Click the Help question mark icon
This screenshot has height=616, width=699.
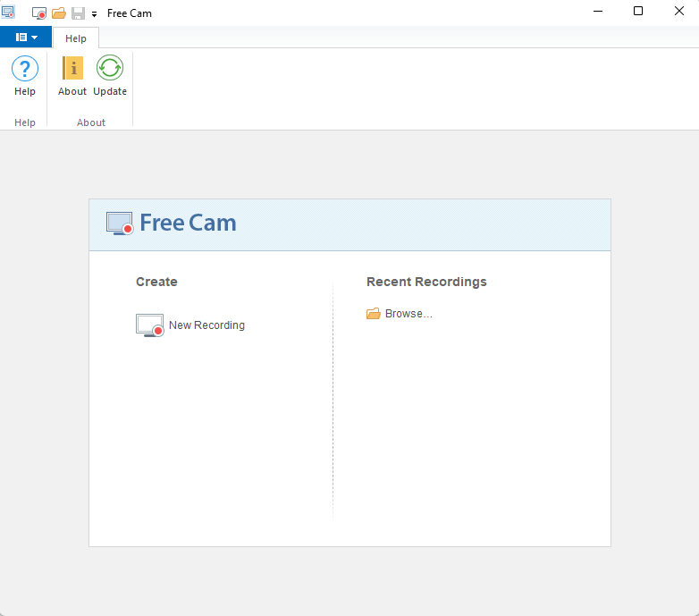pyautogui.click(x=25, y=69)
